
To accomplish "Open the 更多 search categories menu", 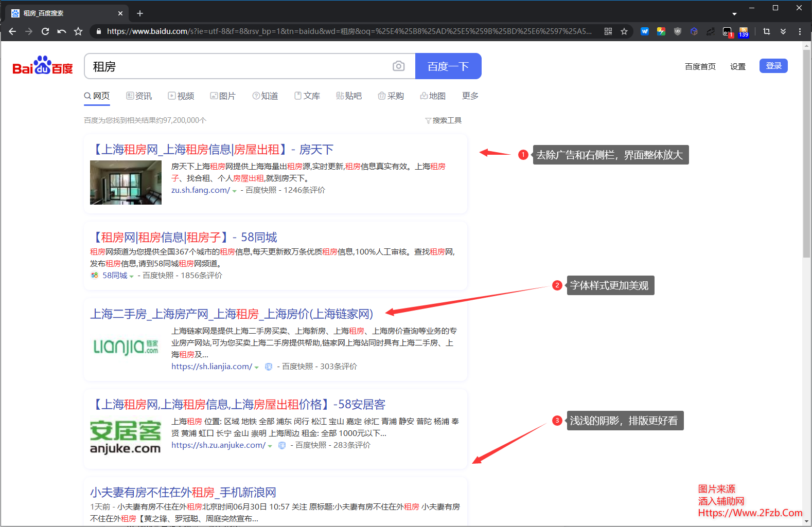I will [x=470, y=96].
